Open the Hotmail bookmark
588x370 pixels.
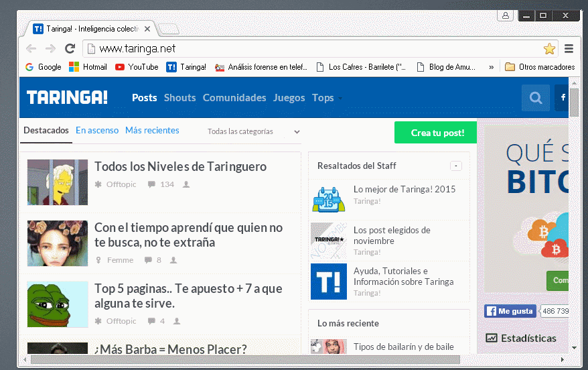tap(88, 67)
